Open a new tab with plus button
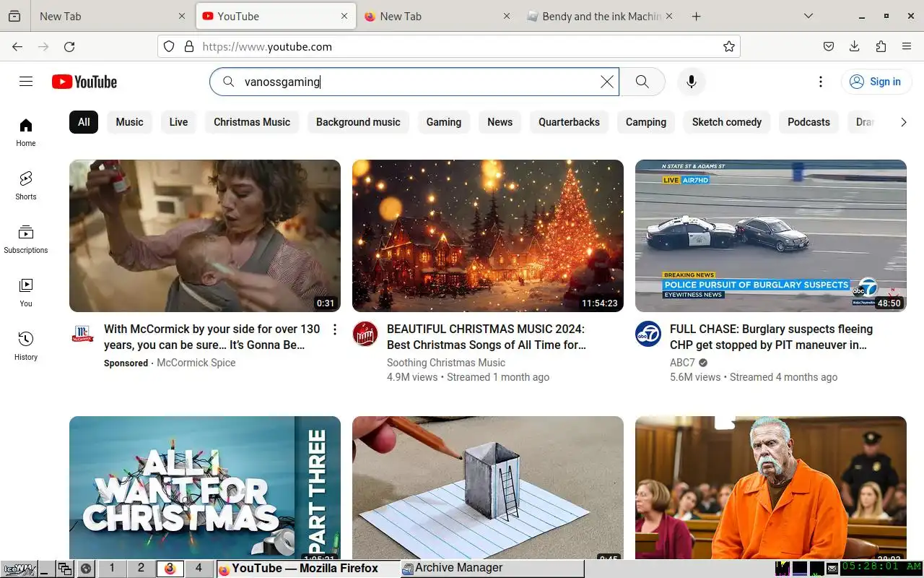 [x=696, y=16]
